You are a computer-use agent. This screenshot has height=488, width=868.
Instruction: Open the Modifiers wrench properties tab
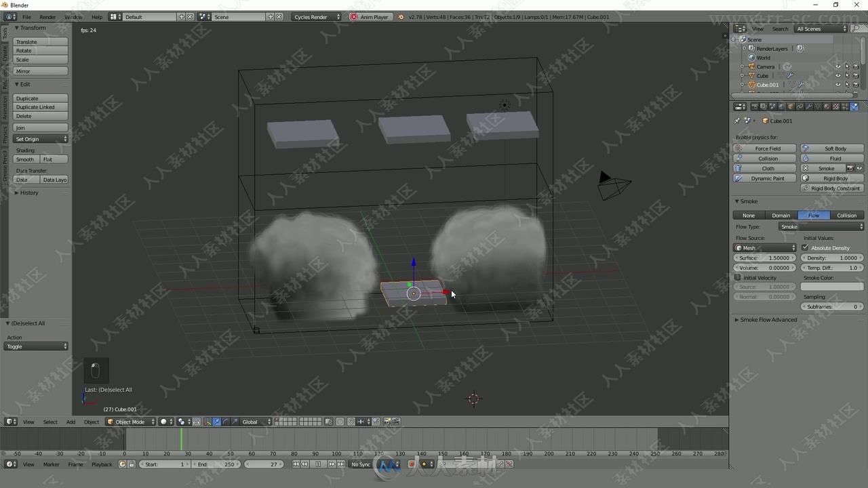coord(809,106)
